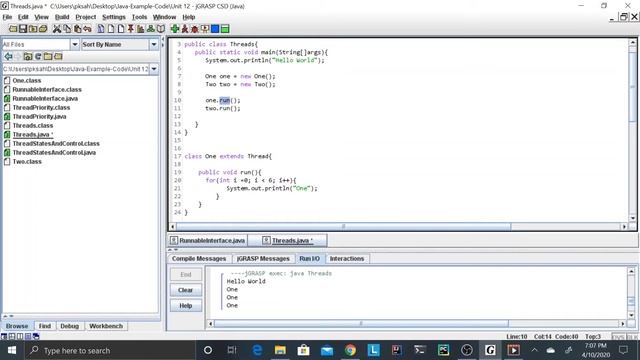Switch to the RunnableInterface.java editor tab

point(208,241)
